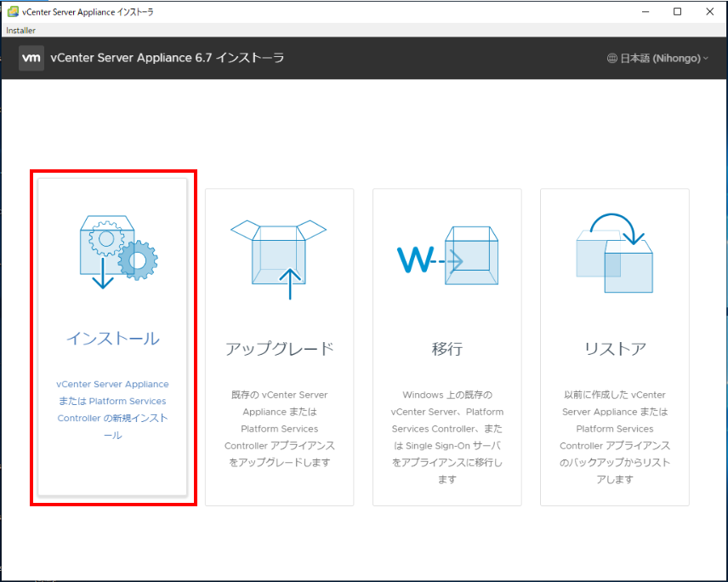
Task: Click the vm logo in header
Action: [x=31, y=58]
